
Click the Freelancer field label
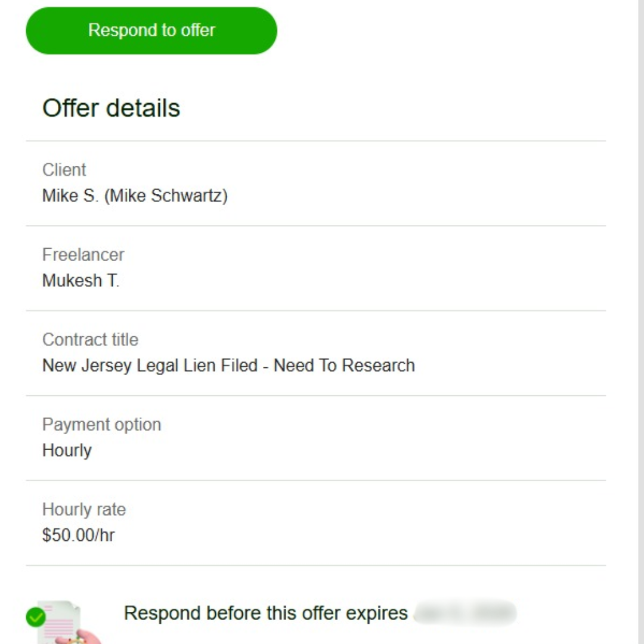click(x=83, y=255)
